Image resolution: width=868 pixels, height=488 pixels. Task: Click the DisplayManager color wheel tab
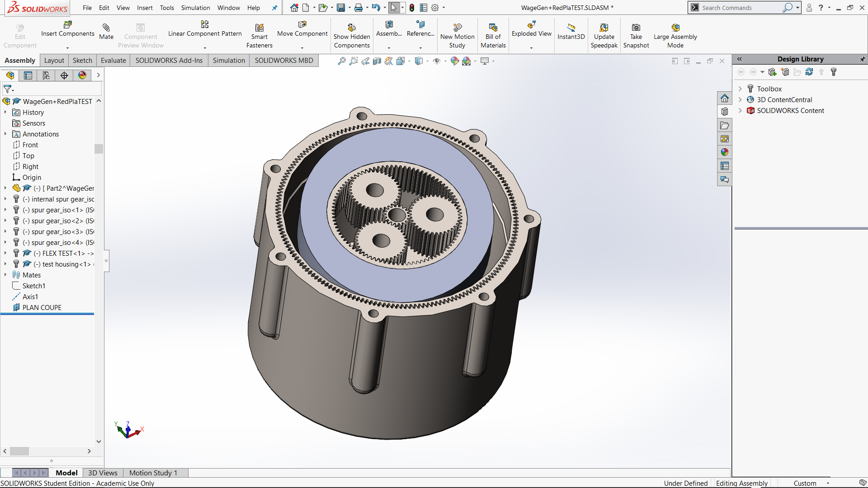pos(82,75)
